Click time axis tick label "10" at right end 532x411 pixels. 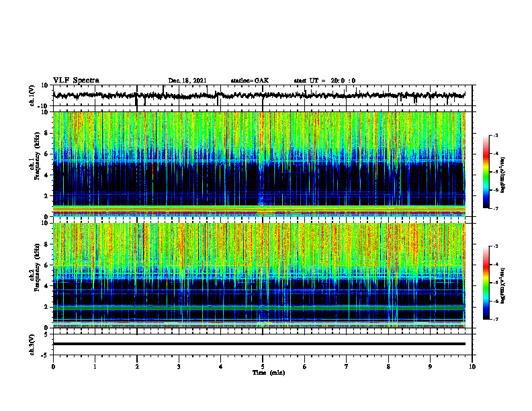coord(472,367)
